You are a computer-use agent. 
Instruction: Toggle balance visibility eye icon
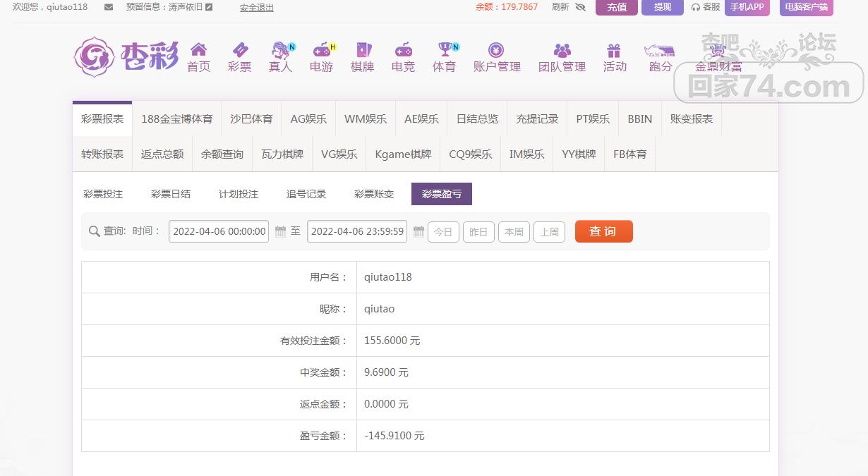(580, 7)
